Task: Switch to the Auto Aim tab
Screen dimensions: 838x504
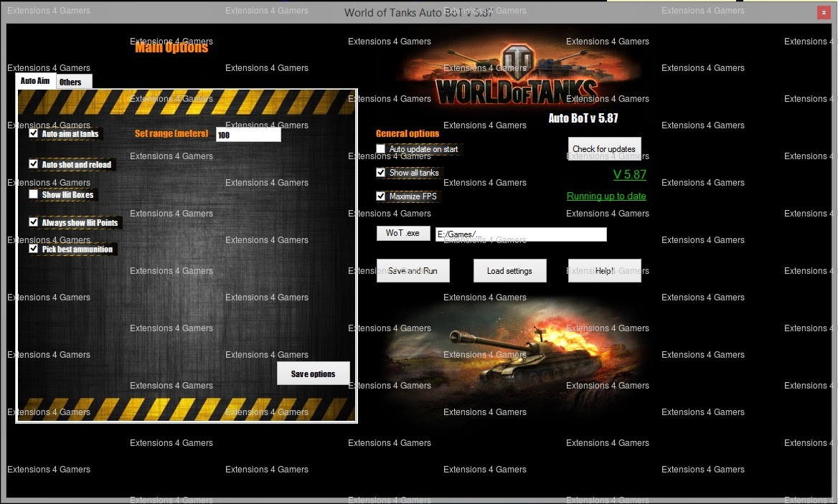Action: pos(35,81)
